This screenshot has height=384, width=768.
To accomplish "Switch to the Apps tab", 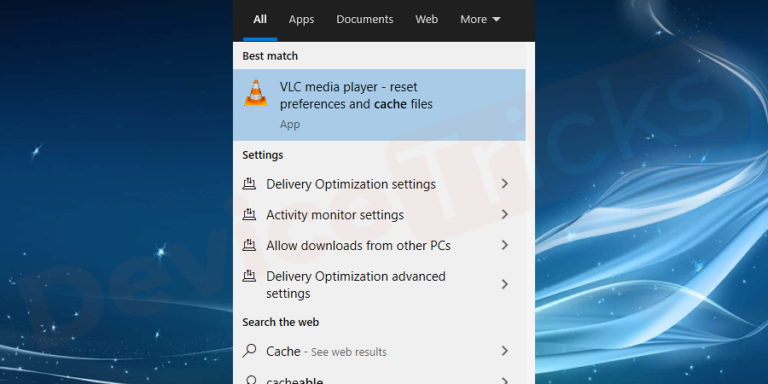I will tap(301, 20).
